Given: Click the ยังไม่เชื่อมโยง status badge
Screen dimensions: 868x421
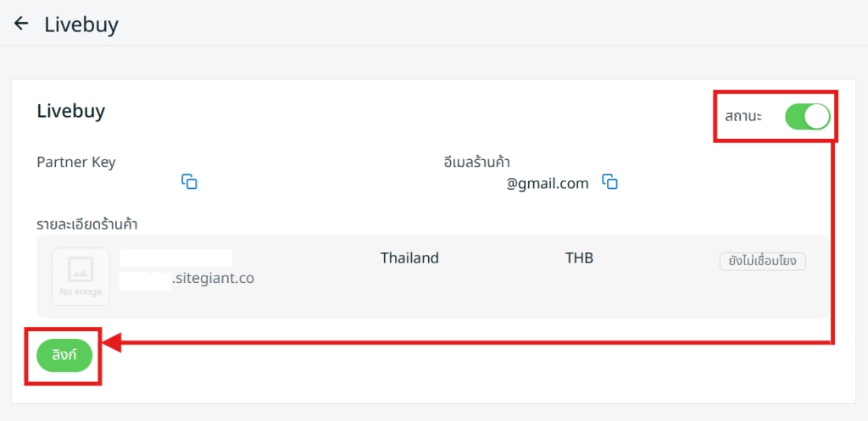Looking at the screenshot, I should click(x=761, y=261).
